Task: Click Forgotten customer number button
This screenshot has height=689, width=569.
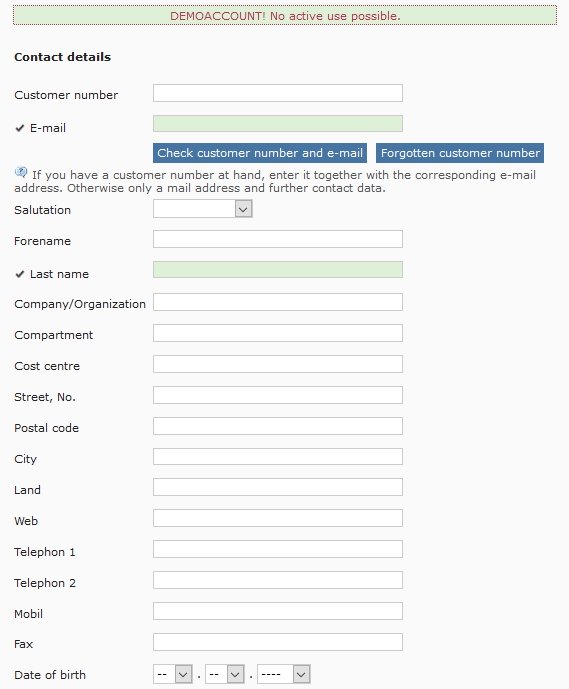Action: [460, 153]
